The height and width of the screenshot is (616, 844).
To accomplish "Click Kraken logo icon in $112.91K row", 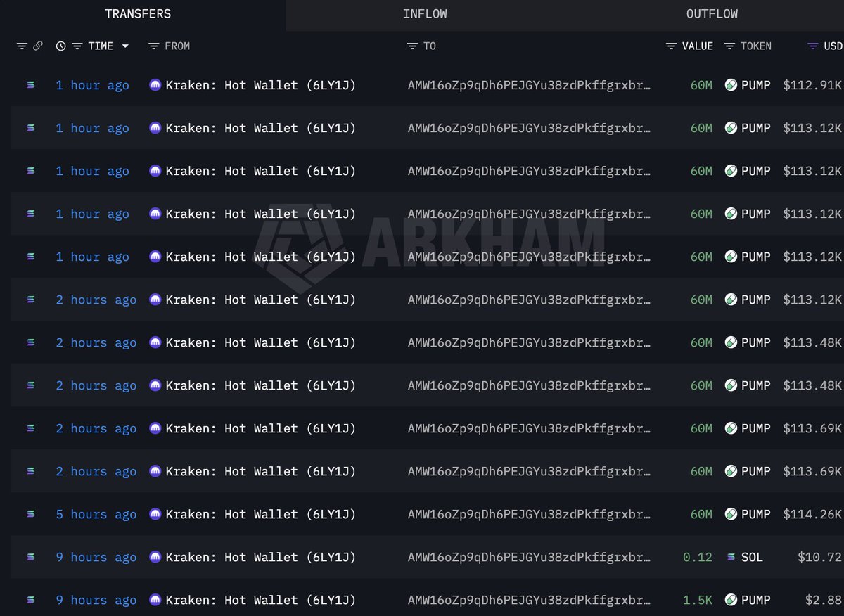I will [x=155, y=85].
